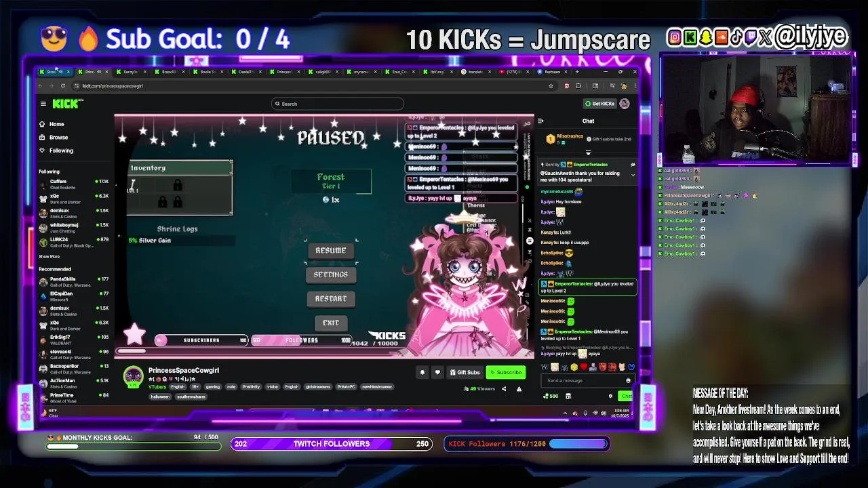Open steveaoki recommended channel
This screenshot has width=868, height=488.
(74, 354)
